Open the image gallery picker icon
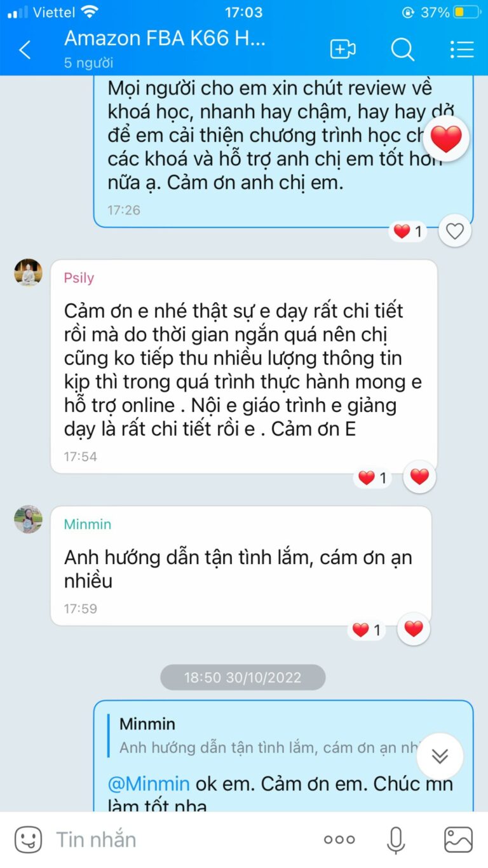Image resolution: width=488 pixels, height=868 pixels. [458, 839]
